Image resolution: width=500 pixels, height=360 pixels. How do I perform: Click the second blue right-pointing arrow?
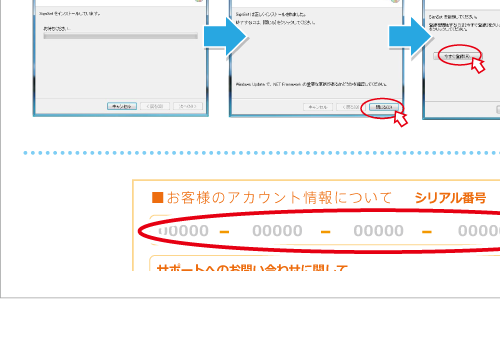411,37
